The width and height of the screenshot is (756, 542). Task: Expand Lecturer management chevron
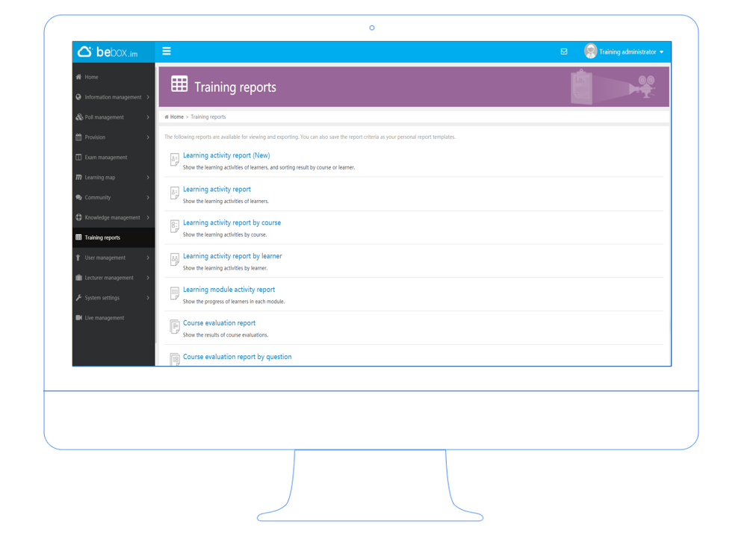point(148,278)
